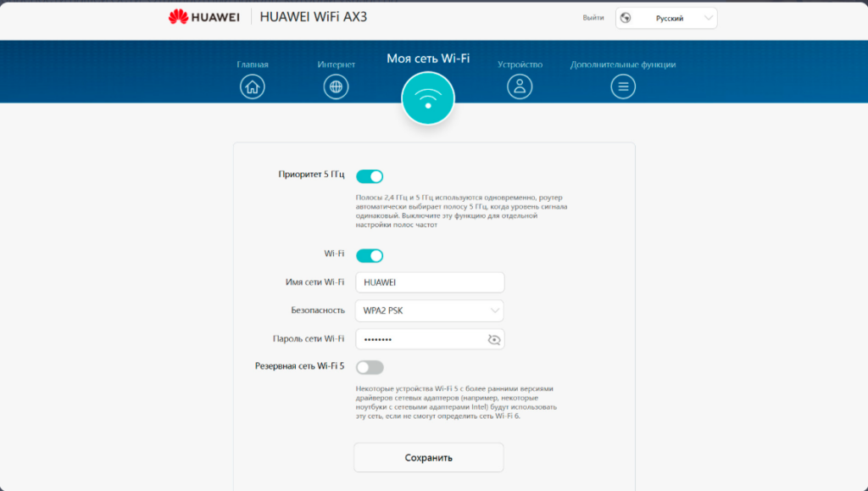Click the Wi-Fi network name field

(429, 282)
